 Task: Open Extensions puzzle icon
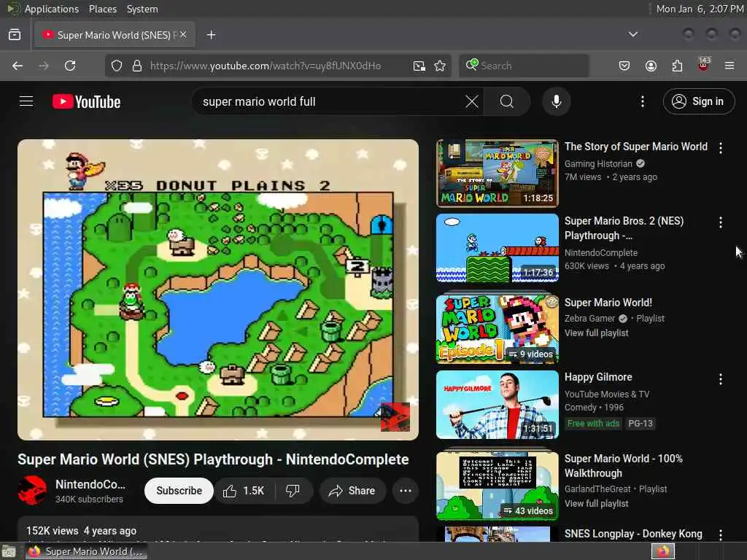tap(677, 66)
